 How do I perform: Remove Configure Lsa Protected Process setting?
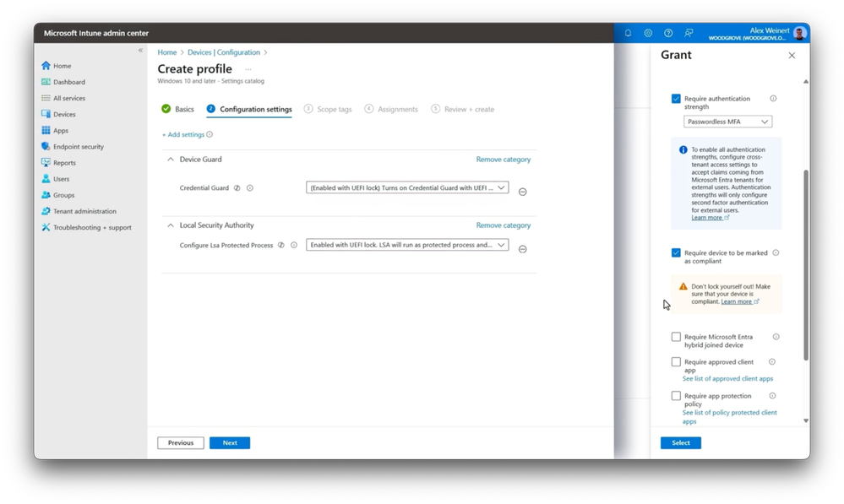(x=522, y=249)
